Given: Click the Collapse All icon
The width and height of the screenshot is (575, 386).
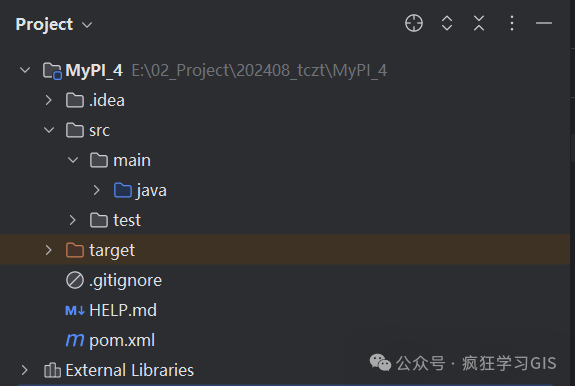Looking at the screenshot, I should (479, 23).
